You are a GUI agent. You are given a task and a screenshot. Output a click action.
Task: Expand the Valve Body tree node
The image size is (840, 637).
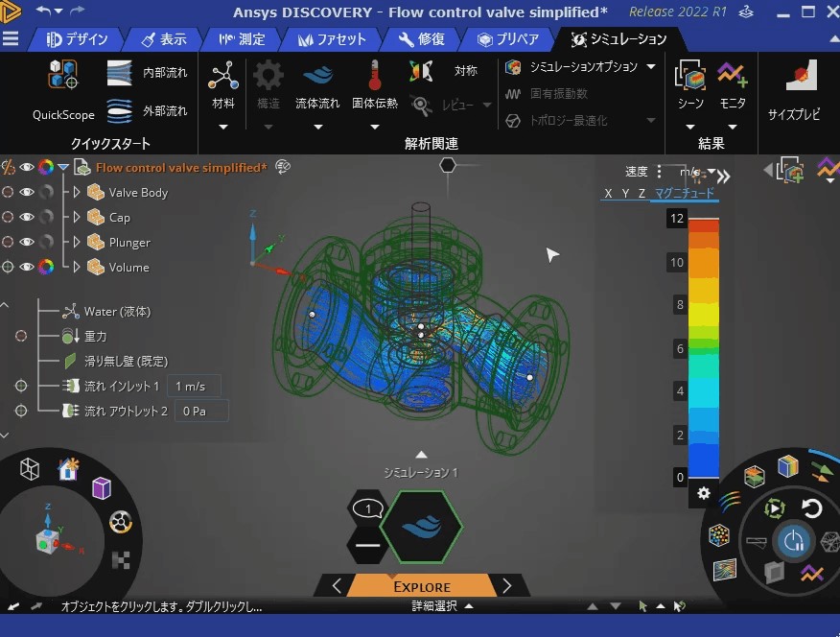tap(76, 192)
